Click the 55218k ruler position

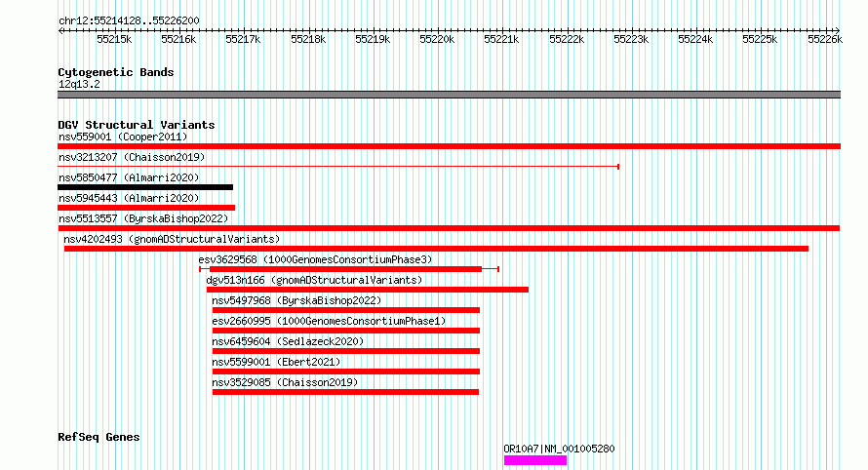click(x=308, y=39)
